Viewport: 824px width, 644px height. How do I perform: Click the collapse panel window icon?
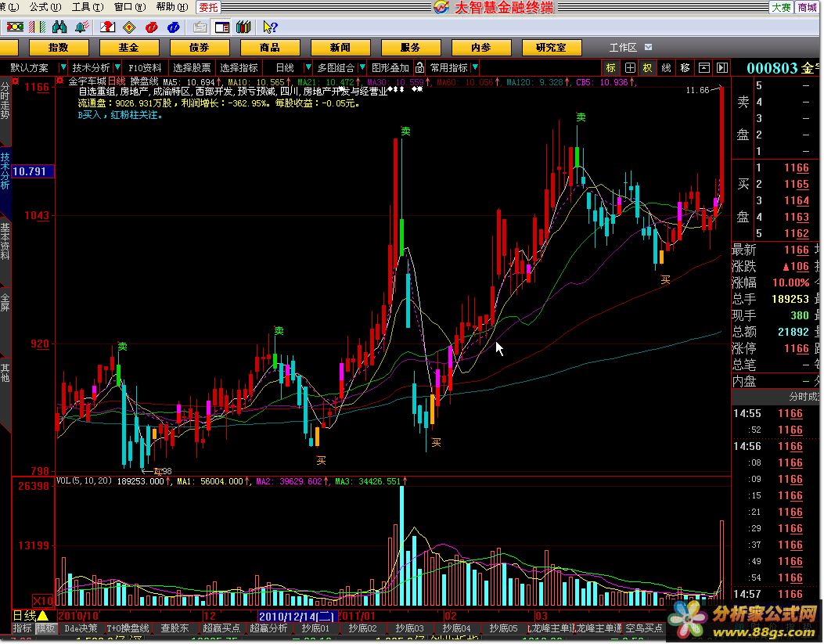coord(703,68)
